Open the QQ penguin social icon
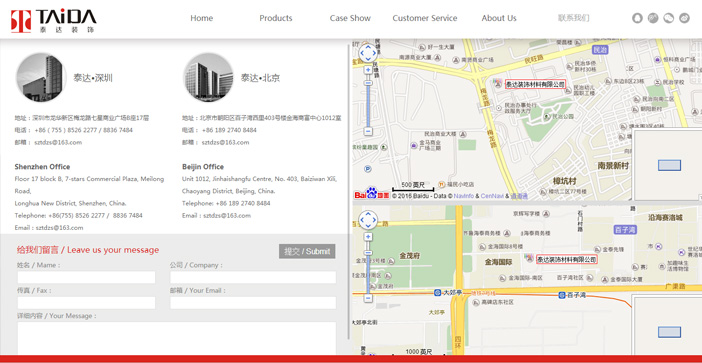The width and height of the screenshot is (702, 363). (637, 18)
